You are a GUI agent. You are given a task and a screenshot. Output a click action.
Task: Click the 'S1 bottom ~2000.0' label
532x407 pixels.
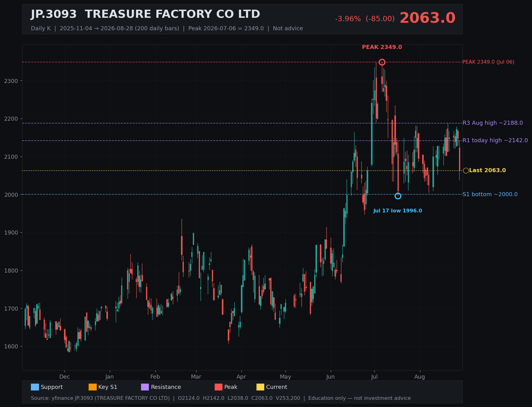tap(490, 194)
